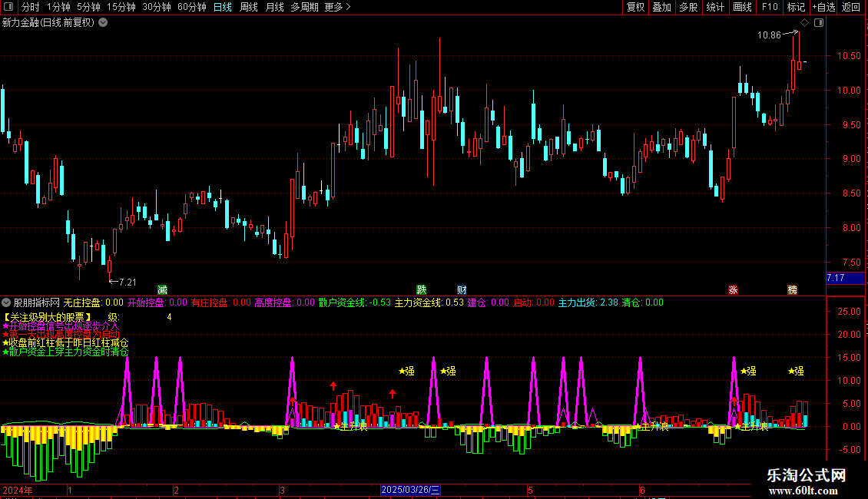Click the 股朋指标网 indicator name

37,302
